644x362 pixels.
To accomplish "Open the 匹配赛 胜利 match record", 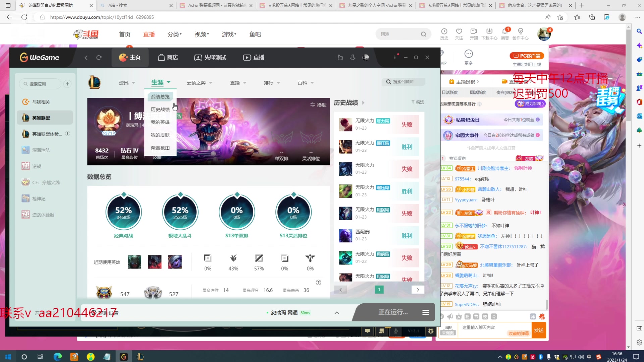I will coord(379,236).
